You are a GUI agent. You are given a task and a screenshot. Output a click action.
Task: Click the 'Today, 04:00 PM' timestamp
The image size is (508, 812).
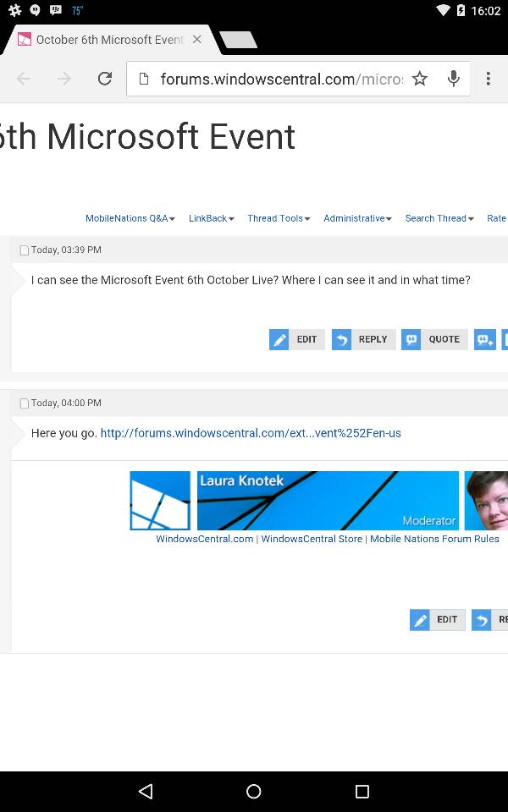66,403
